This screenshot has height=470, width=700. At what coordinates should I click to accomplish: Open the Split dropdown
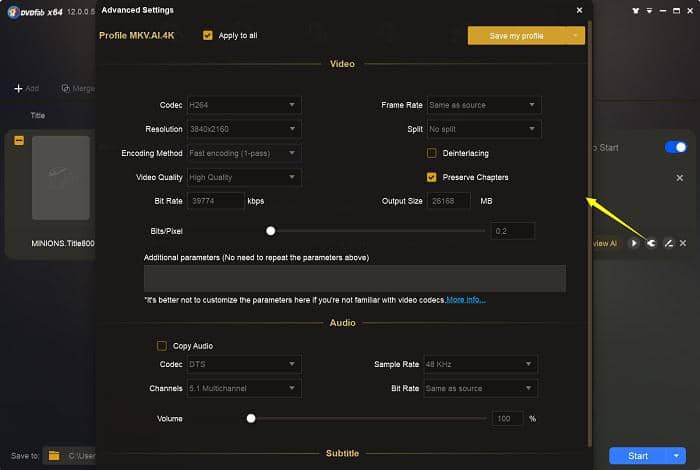coord(484,129)
